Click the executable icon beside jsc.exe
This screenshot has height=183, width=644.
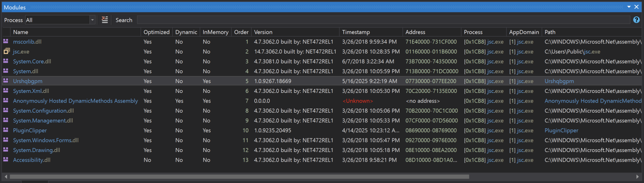click(x=6, y=51)
